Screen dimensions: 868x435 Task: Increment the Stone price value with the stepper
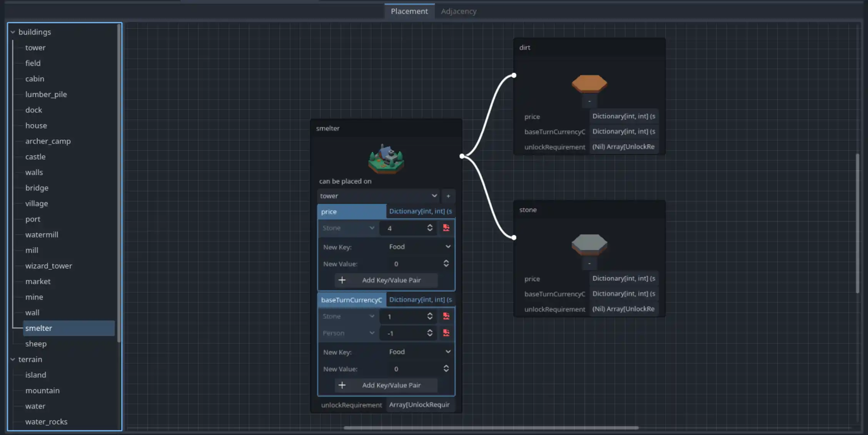430,225
